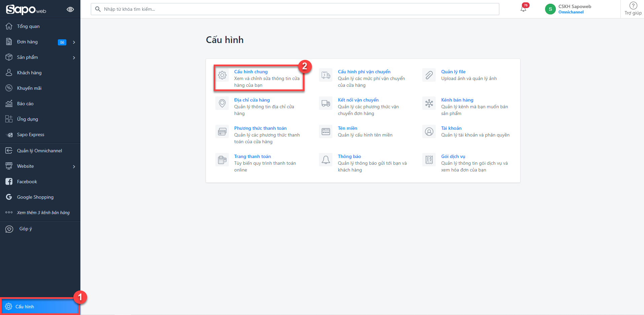Open the CSKH Sapoweb account avatar

click(x=550, y=9)
